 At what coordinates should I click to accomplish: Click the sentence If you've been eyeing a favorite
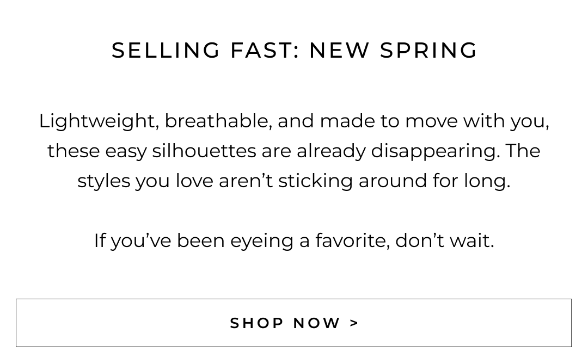(x=294, y=240)
